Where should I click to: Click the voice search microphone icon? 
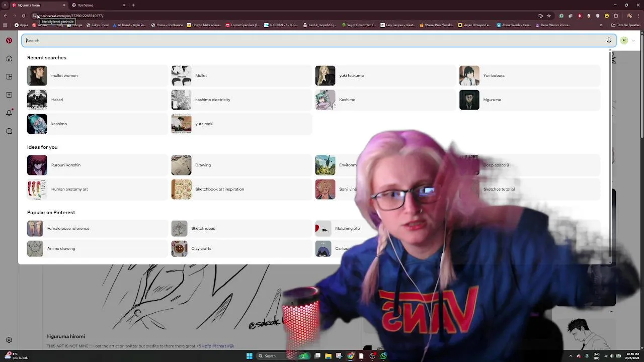click(609, 40)
